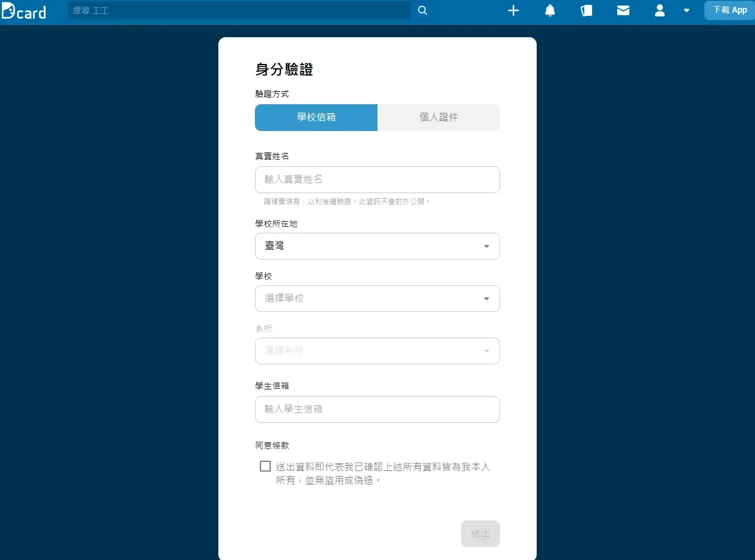Image resolution: width=755 pixels, height=560 pixels.
Task: Open private messages with the envelope icon
Action: pos(623,10)
